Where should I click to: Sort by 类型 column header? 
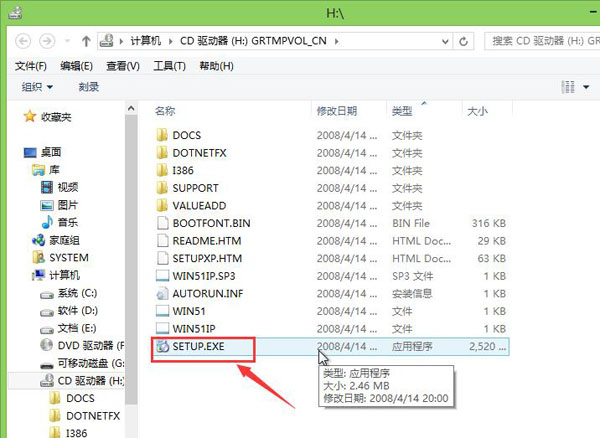pos(402,111)
